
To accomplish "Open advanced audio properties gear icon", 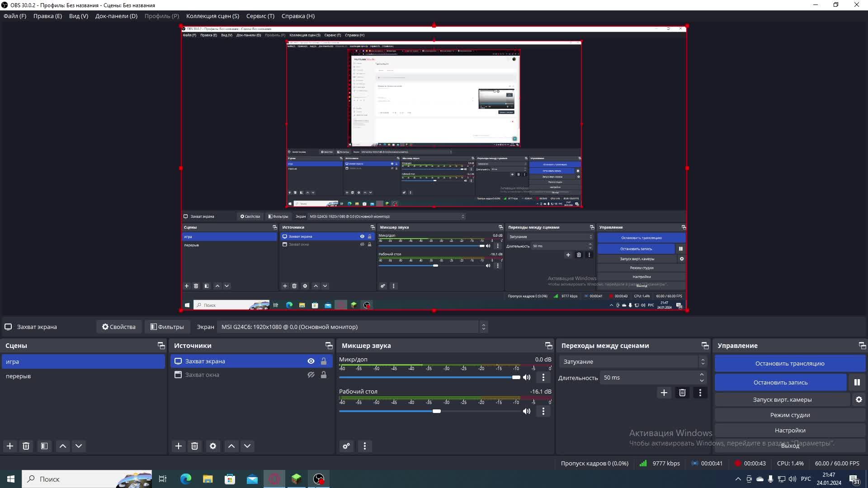I will pos(346,446).
